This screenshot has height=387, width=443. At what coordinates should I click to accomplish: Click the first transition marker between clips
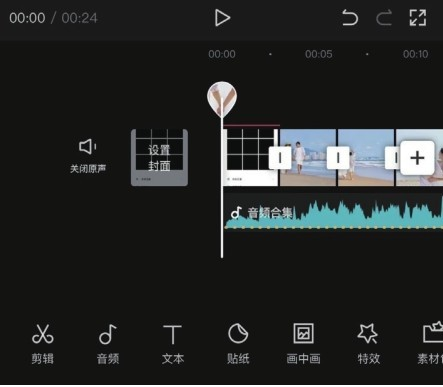click(x=280, y=158)
